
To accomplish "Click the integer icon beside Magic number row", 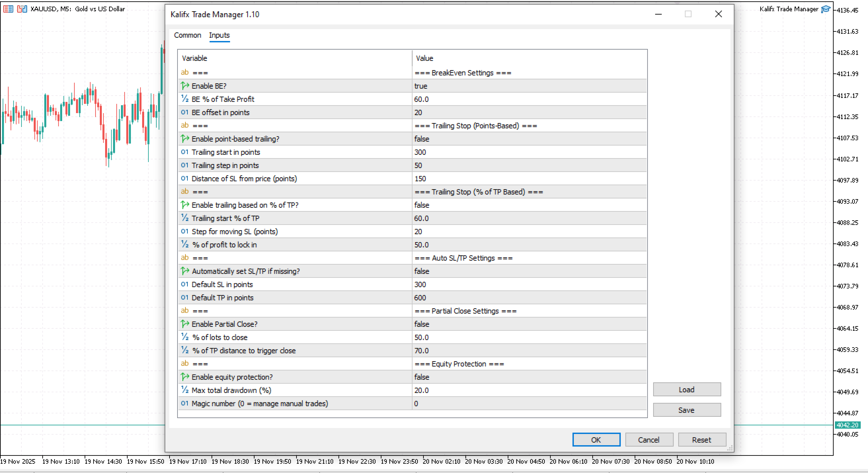I will pos(185,404).
